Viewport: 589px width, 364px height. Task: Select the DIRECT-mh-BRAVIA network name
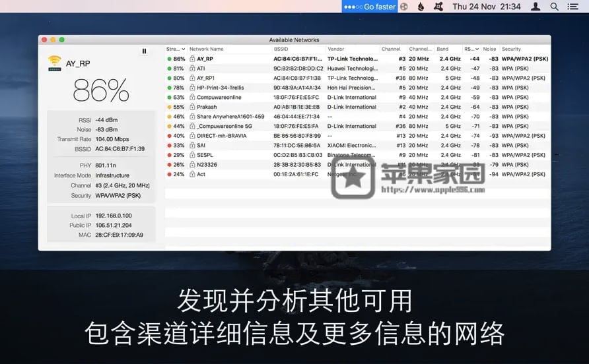click(x=222, y=136)
